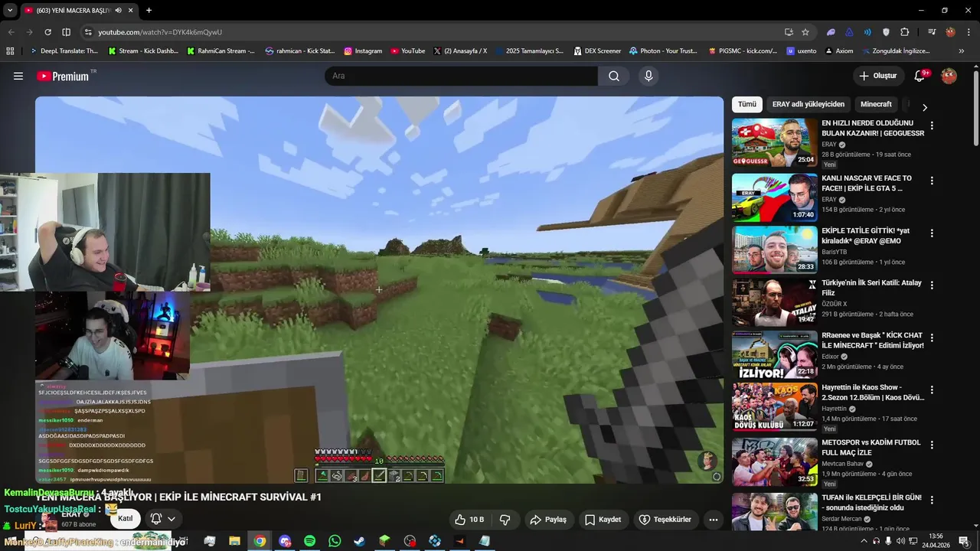980x551 pixels.
Task: Mute the tab via speaker icon
Action: point(118,11)
